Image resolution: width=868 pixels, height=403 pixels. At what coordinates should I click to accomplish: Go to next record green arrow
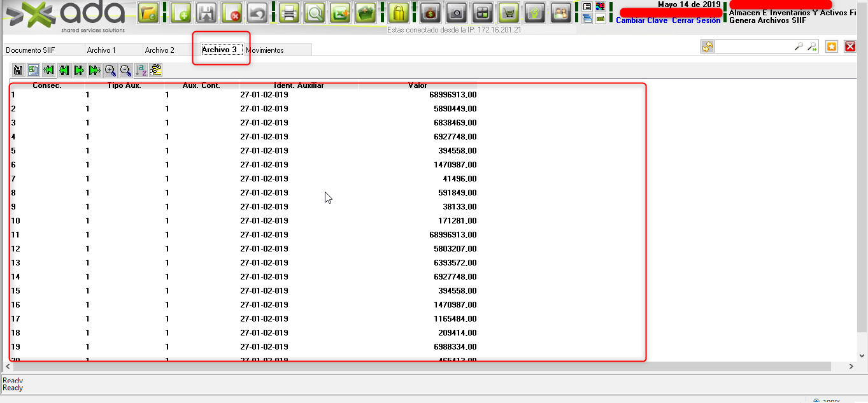coord(79,70)
